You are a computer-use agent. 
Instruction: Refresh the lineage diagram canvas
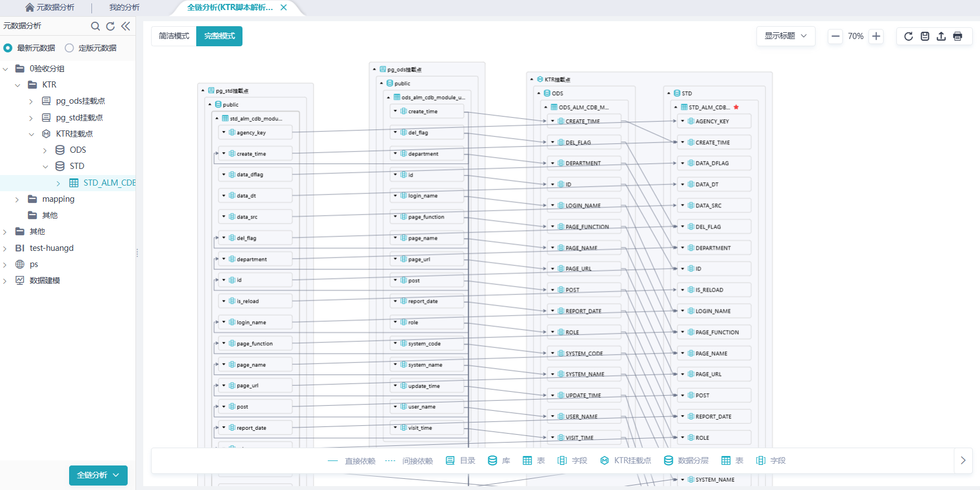908,36
